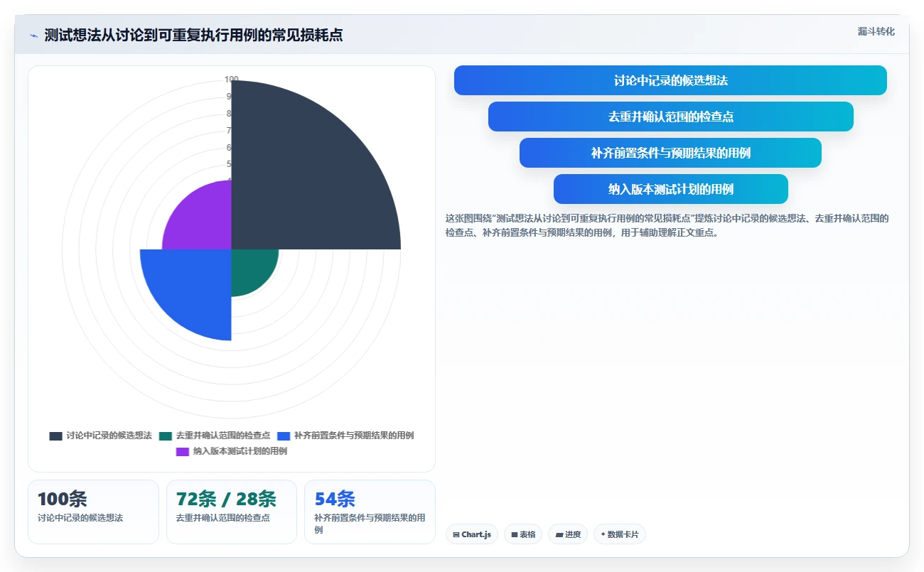The height and width of the screenshot is (572, 924).
Task: Click the 数据卡片 tag chip
Action: (x=620, y=534)
